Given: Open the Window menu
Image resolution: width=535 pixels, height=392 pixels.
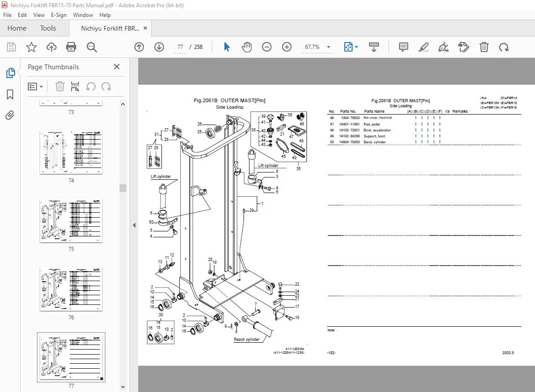Looking at the screenshot, I should (x=83, y=15).
